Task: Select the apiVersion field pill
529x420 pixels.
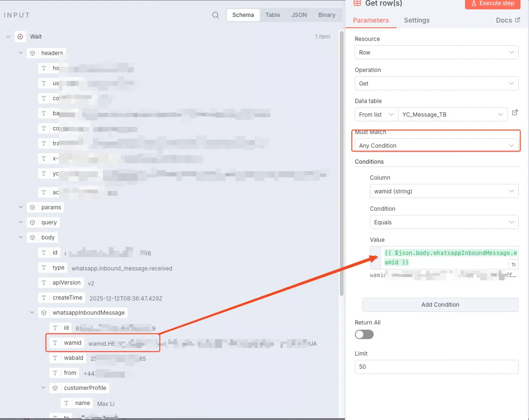Action: tap(61, 283)
